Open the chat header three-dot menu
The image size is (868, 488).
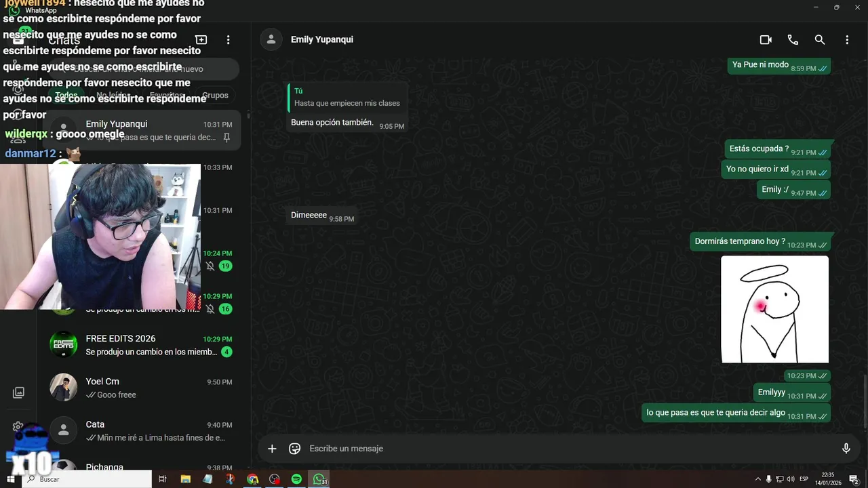point(847,40)
